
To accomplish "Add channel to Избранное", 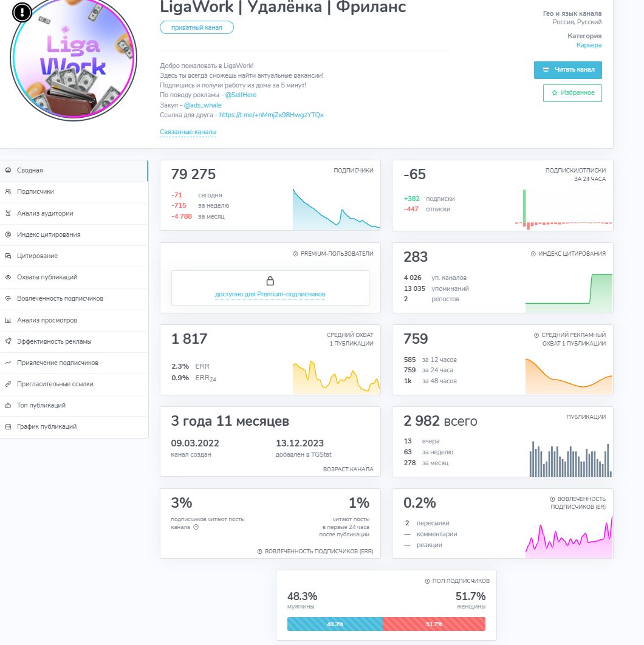I will point(572,93).
